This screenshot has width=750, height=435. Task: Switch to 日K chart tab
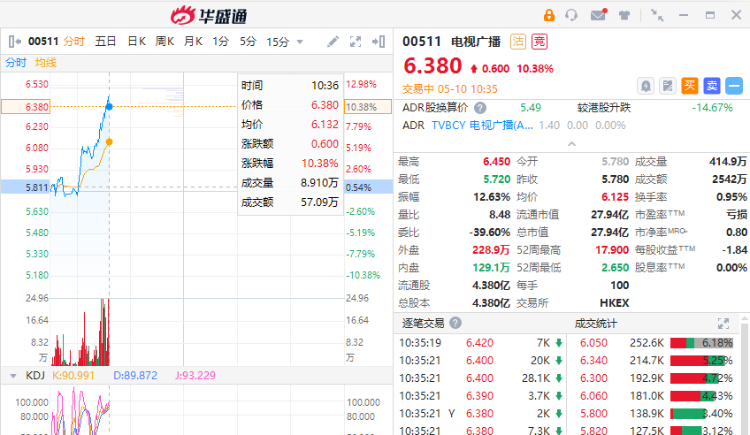(135, 42)
